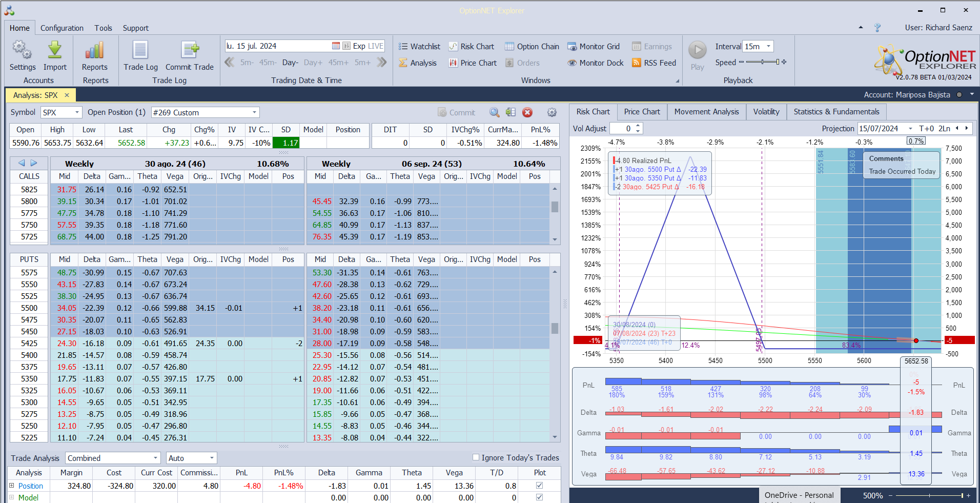Uncheck Plot checkbox for Position row

pos(539,485)
